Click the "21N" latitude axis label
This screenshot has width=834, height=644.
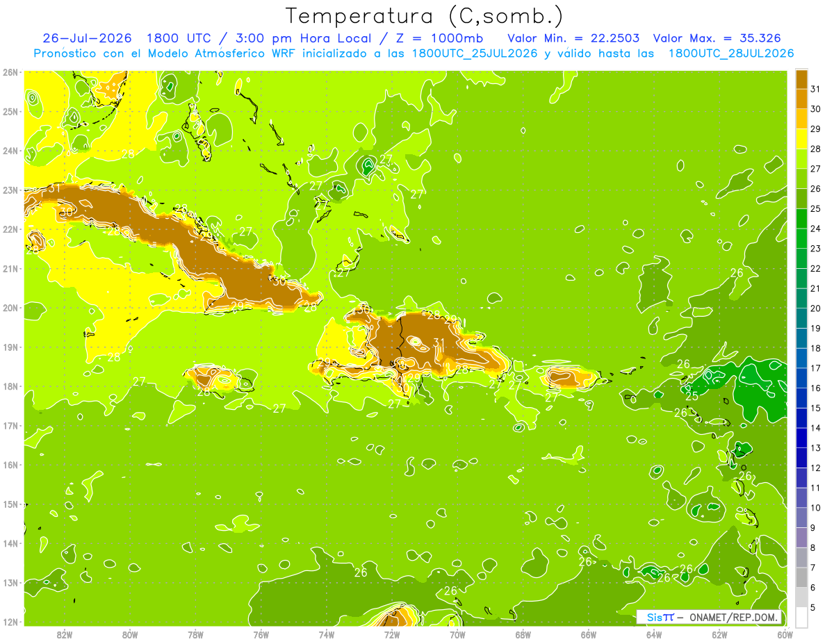coord(10,268)
